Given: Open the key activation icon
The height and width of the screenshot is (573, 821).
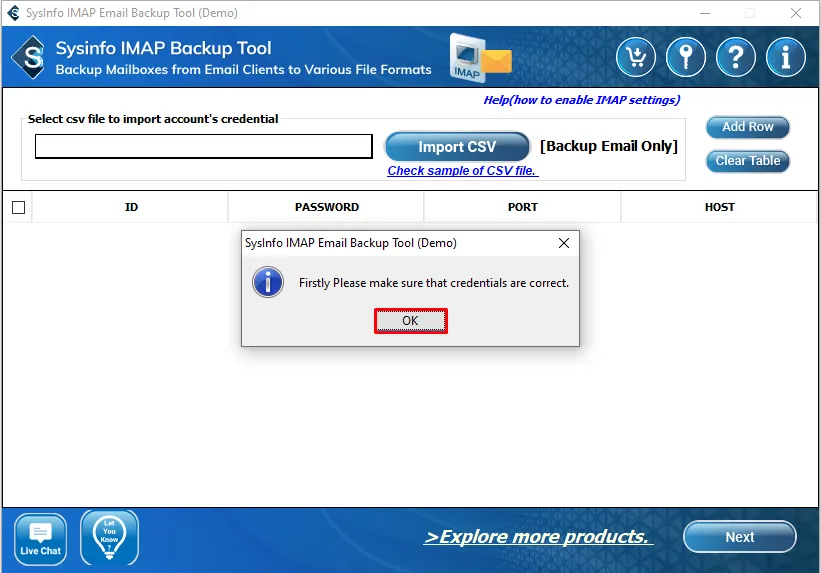Looking at the screenshot, I should (686, 57).
